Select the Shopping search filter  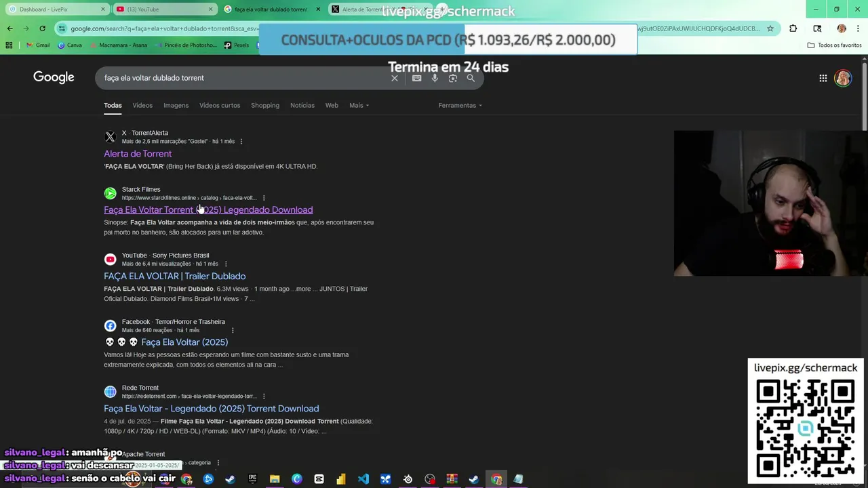[x=265, y=105]
